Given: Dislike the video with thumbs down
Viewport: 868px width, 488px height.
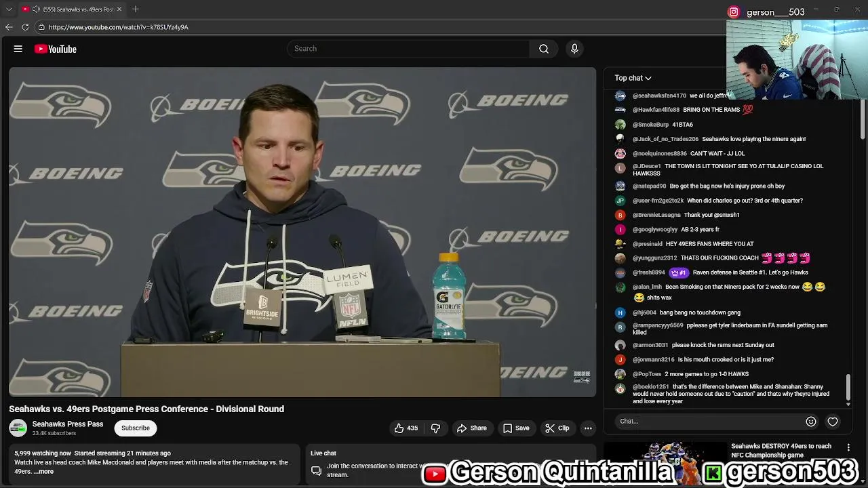Looking at the screenshot, I should [x=435, y=428].
